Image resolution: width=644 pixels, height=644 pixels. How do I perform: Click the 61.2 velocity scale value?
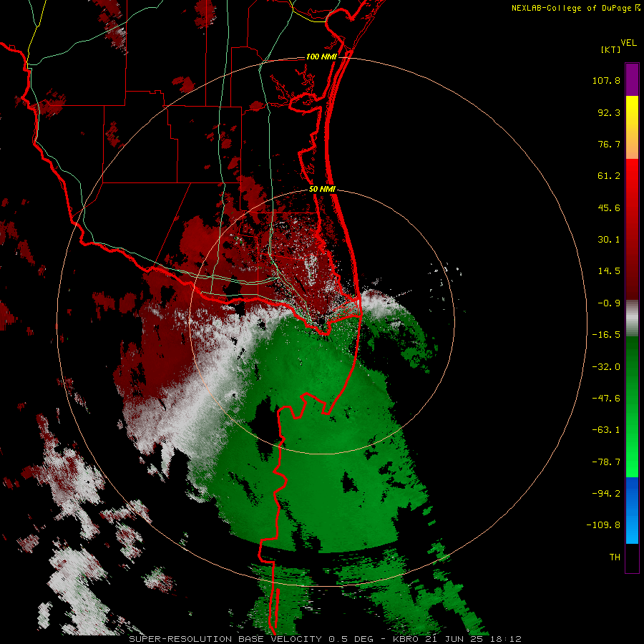tap(609, 176)
